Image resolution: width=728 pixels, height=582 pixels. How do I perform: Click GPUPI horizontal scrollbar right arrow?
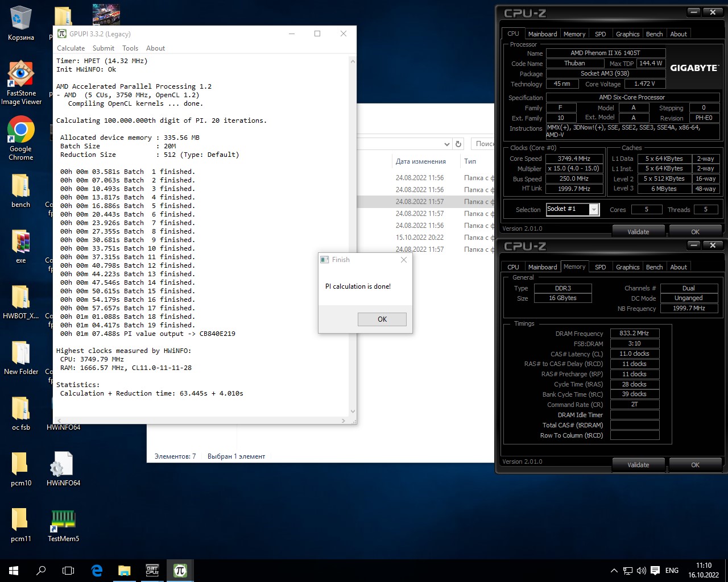click(x=343, y=421)
